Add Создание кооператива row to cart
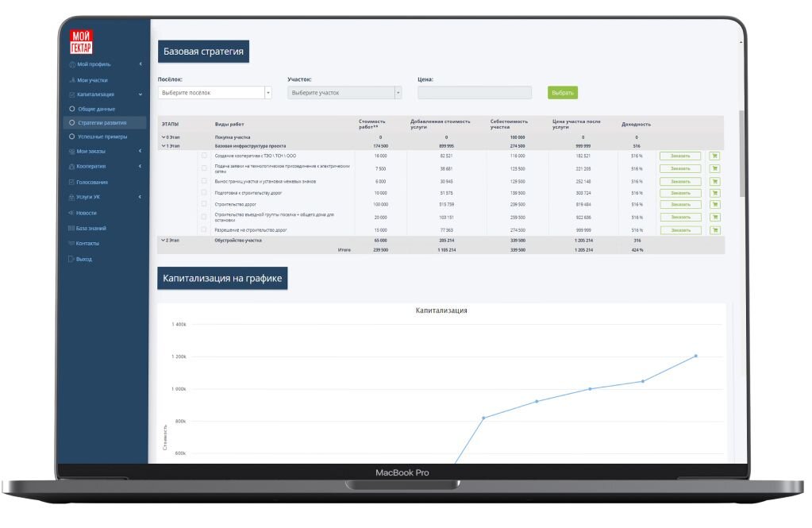The width and height of the screenshot is (812, 528). [714, 156]
